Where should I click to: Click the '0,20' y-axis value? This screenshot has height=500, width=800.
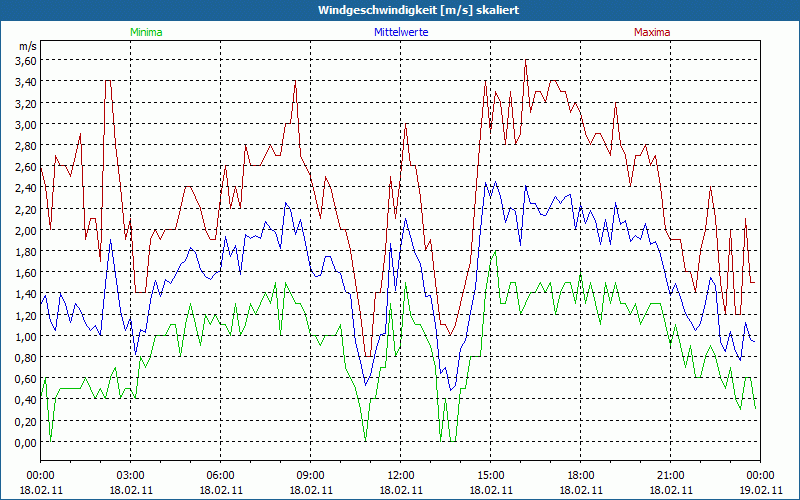pyautogui.click(x=26, y=421)
